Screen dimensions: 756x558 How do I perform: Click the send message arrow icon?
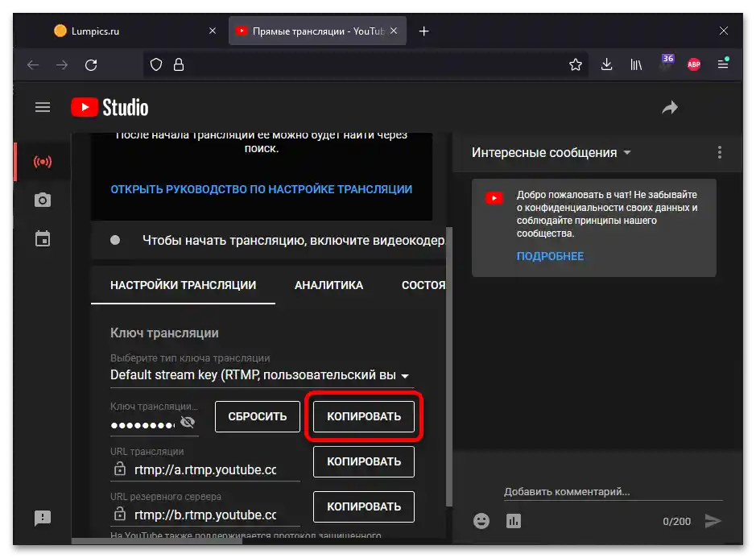point(713,521)
